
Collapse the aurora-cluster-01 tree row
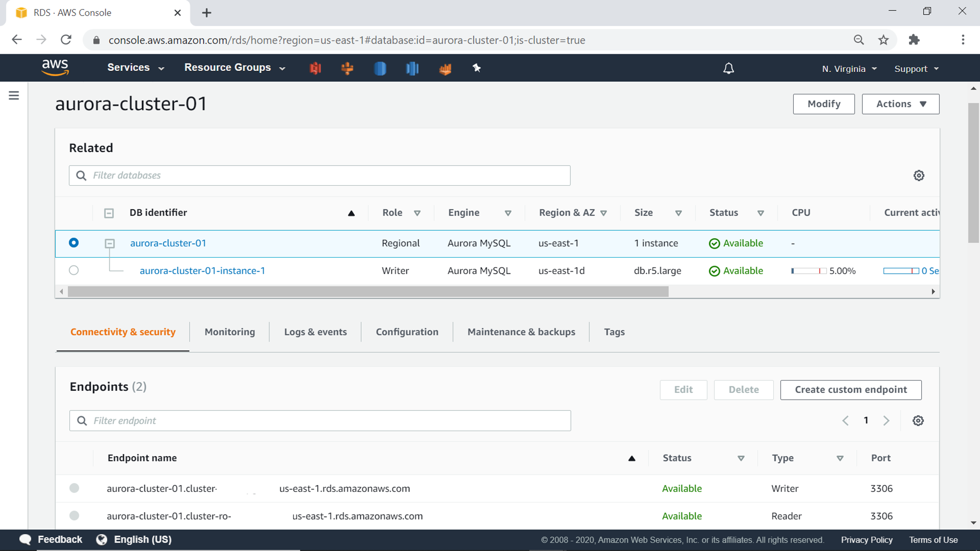[x=110, y=243]
